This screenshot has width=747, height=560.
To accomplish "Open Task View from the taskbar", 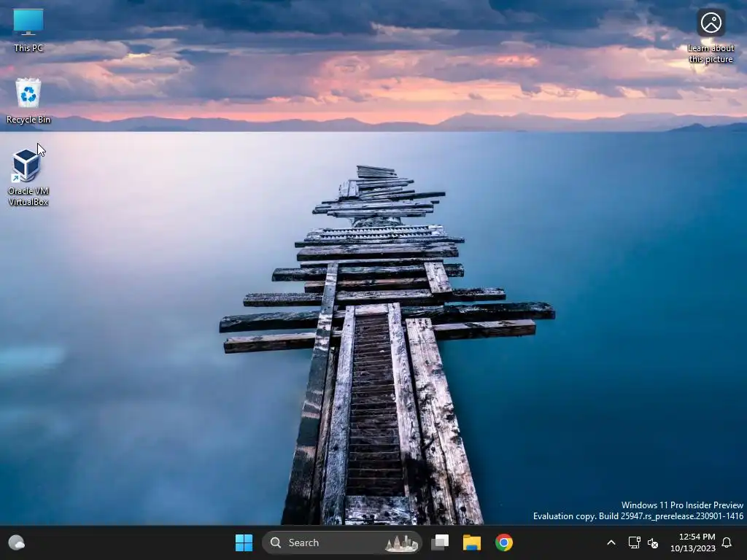I will [x=440, y=542].
